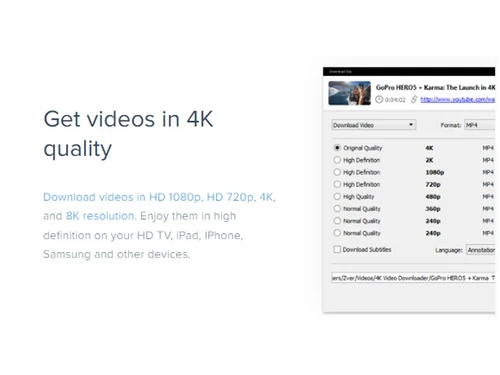The width and height of the screenshot is (500, 375).
Task: Click the chain link icon beside URL
Action: pyautogui.click(x=414, y=99)
